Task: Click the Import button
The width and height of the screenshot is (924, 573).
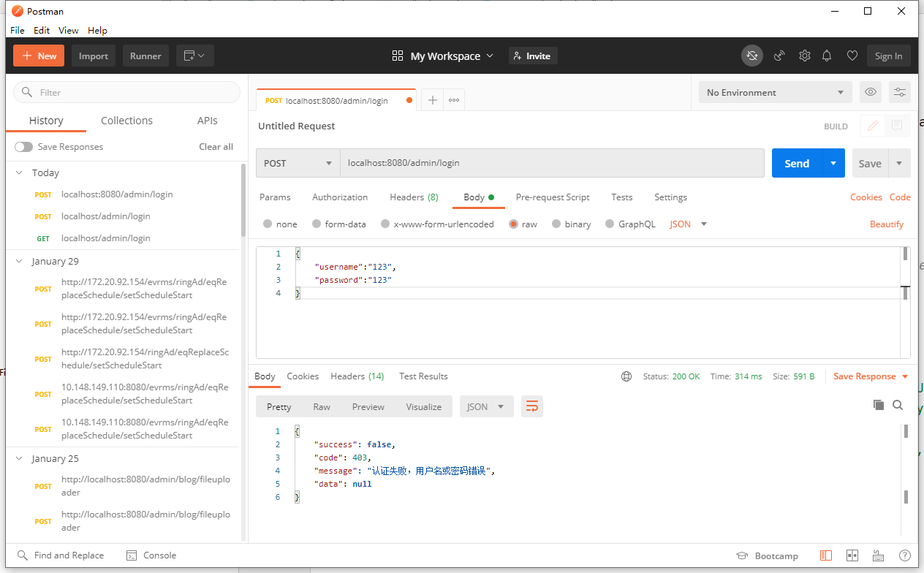Action: click(x=94, y=56)
